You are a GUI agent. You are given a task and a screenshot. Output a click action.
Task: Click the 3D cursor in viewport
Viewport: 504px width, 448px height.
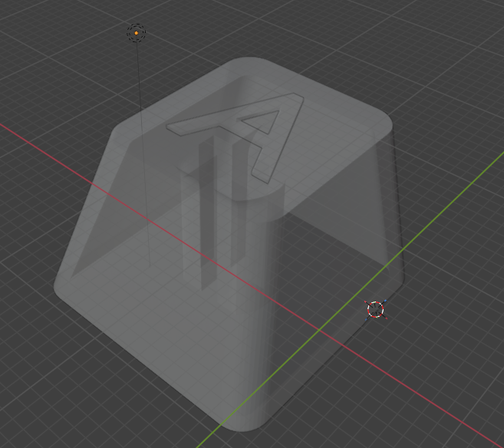[x=375, y=309]
